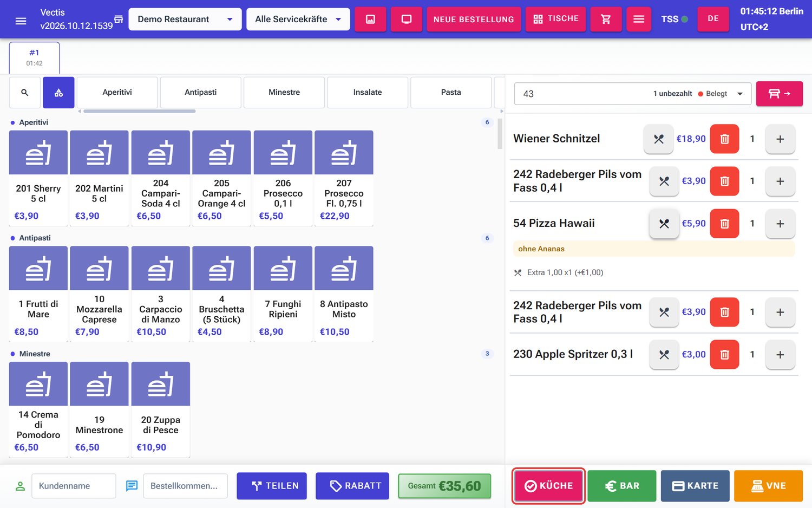Start a new order with NEUE BESTELLUNG
Image resolution: width=812 pixels, height=508 pixels.
coord(474,19)
